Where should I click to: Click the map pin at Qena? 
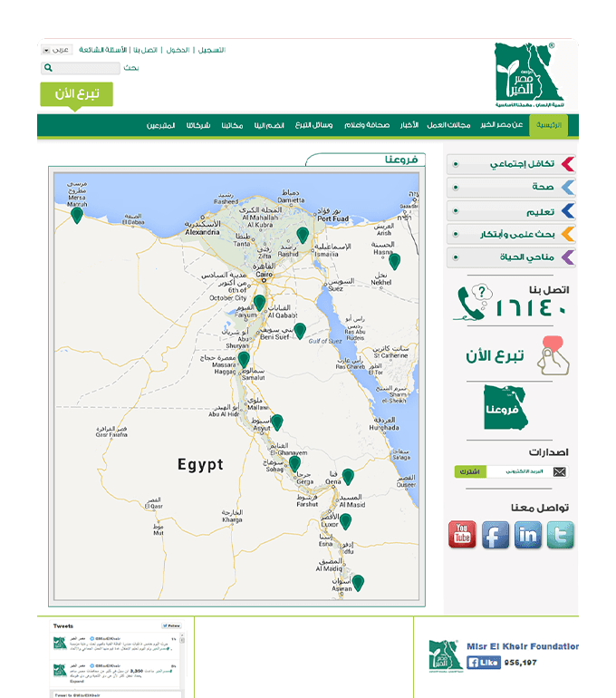[348, 477]
